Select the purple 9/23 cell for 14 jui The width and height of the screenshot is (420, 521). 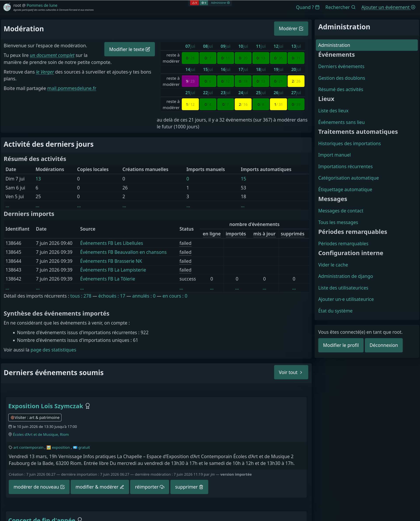tap(190, 81)
